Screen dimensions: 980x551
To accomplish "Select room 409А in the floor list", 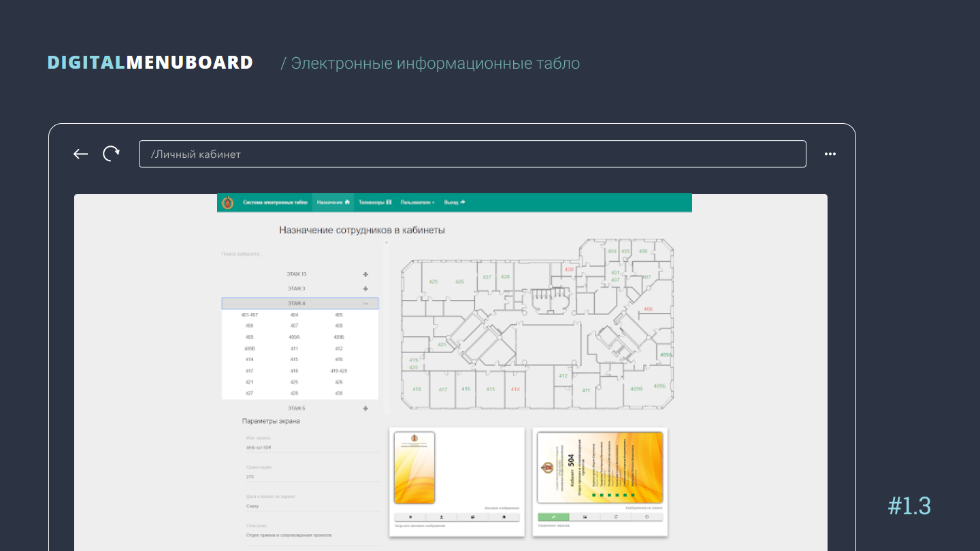I will tap(294, 337).
